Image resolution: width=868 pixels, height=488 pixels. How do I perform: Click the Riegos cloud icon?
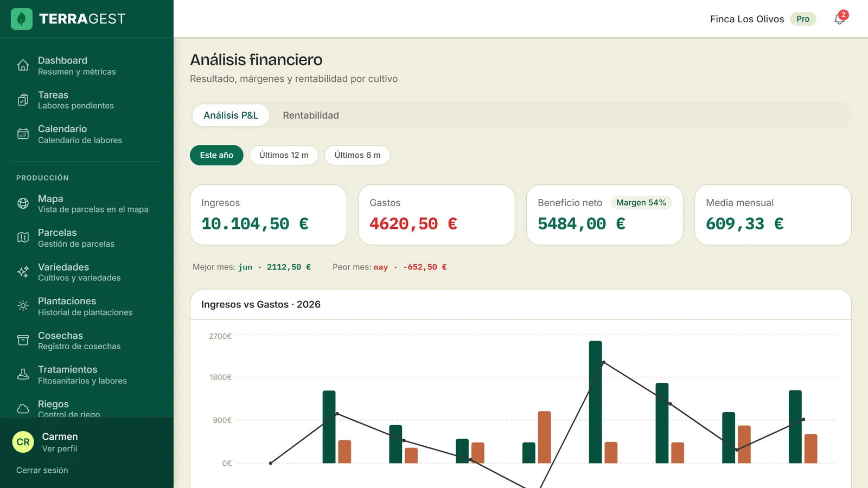[23, 409]
